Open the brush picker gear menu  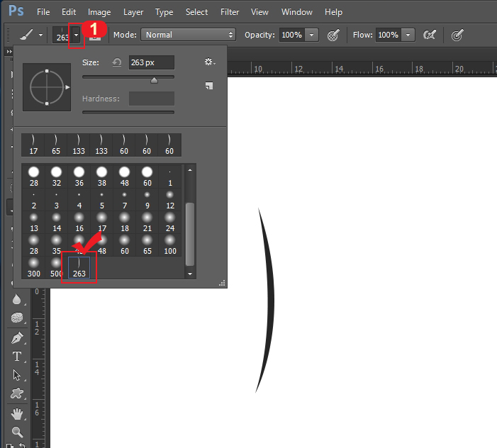[210, 62]
